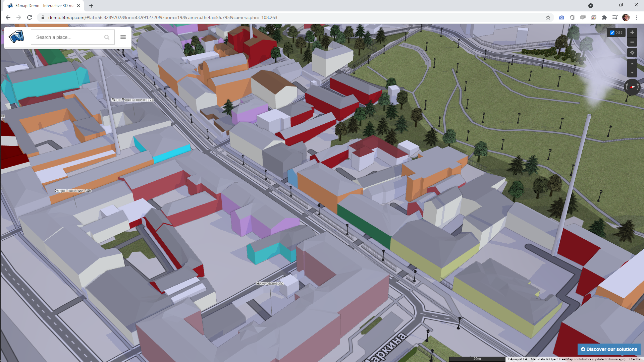The image size is (644, 362).
Task: Click the magnifier icon in the search bar
Action: tap(107, 37)
